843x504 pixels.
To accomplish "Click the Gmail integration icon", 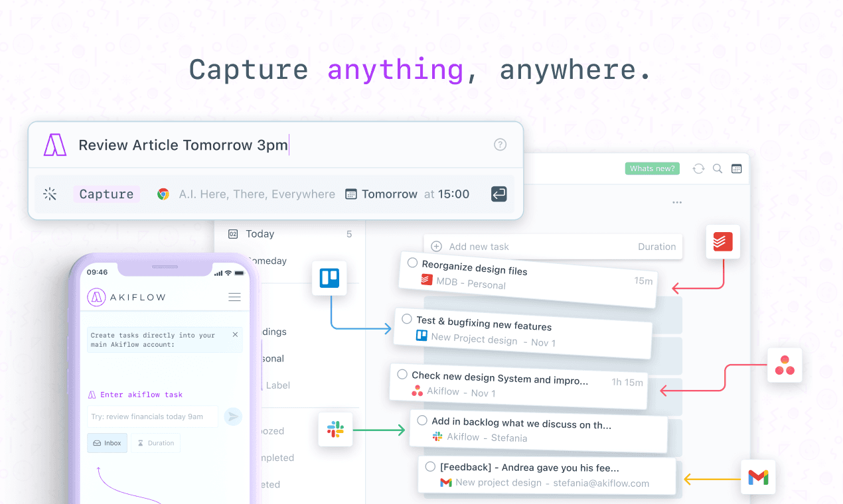I will (758, 477).
